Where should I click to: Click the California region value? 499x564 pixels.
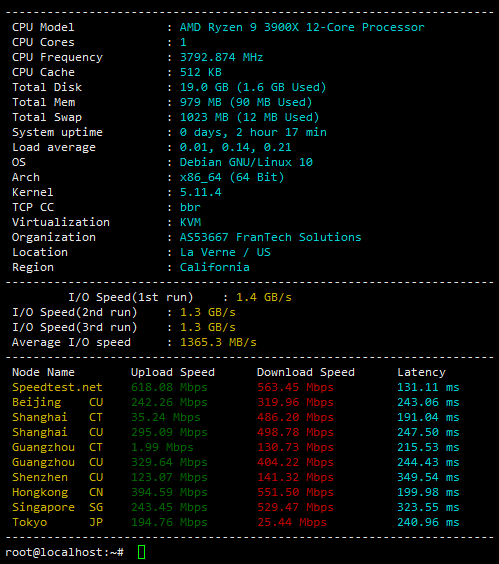coord(214,267)
